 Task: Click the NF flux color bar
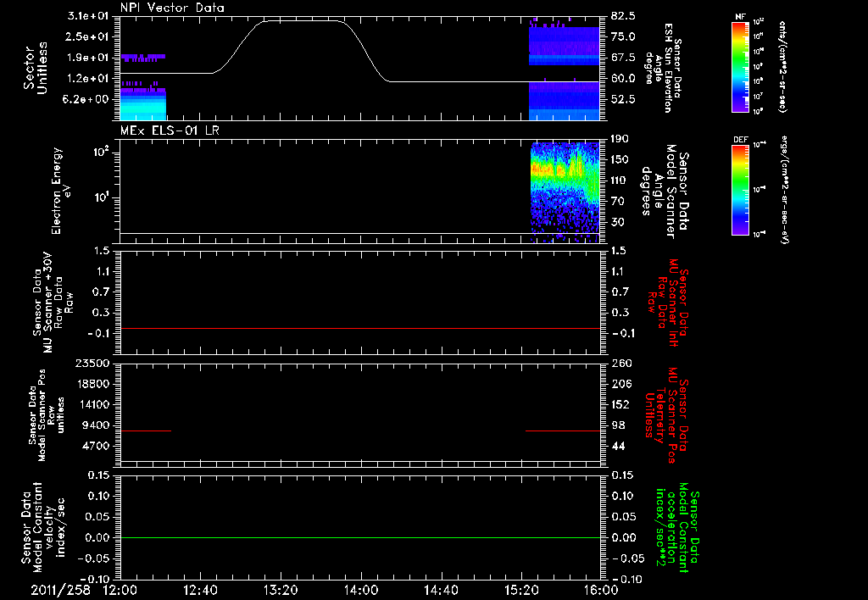click(x=741, y=66)
